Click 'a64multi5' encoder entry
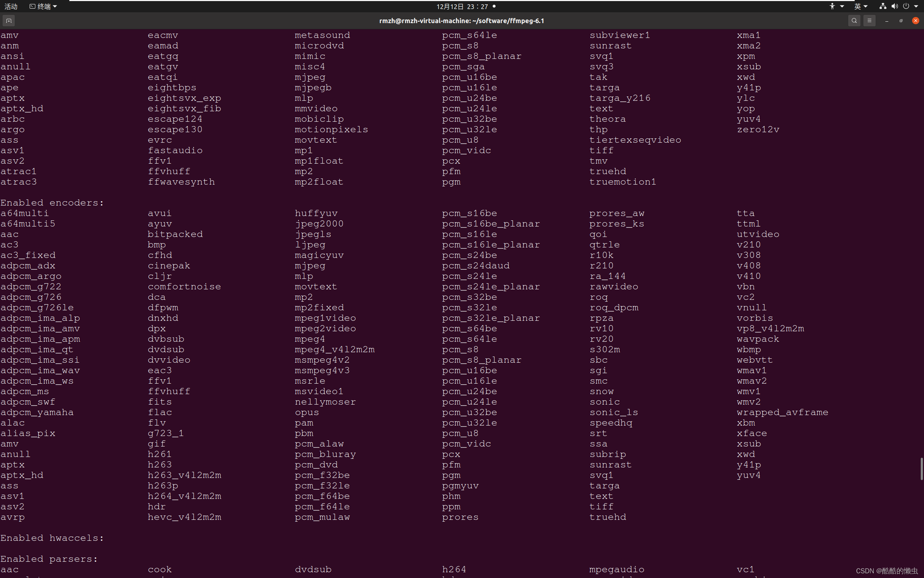This screenshot has height=578, width=924. [28, 224]
